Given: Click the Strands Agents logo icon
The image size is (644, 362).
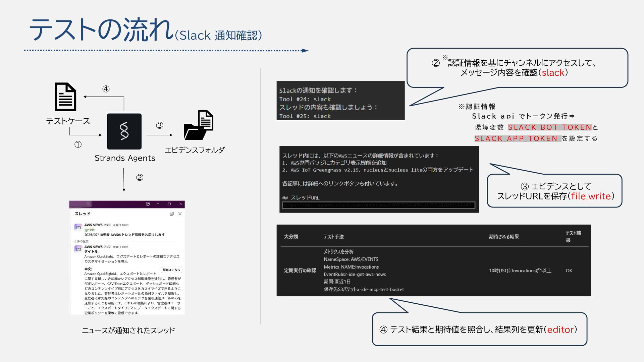Looking at the screenshot, I should 124,131.
